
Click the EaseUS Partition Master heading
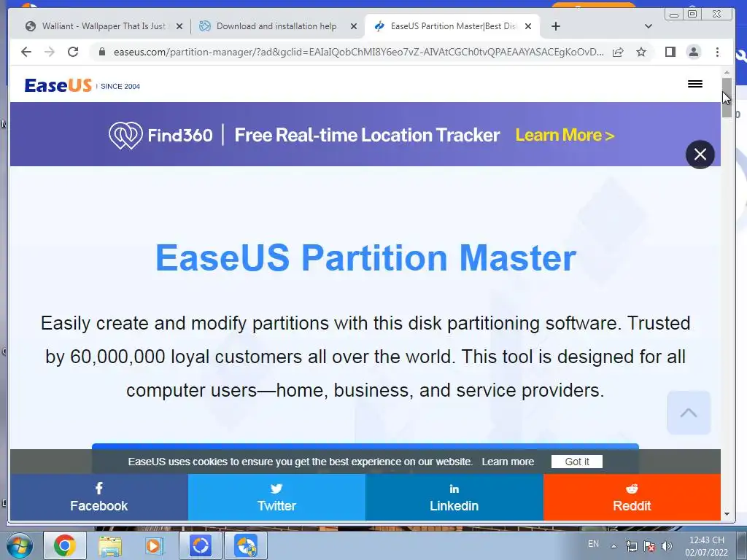pyautogui.click(x=366, y=258)
